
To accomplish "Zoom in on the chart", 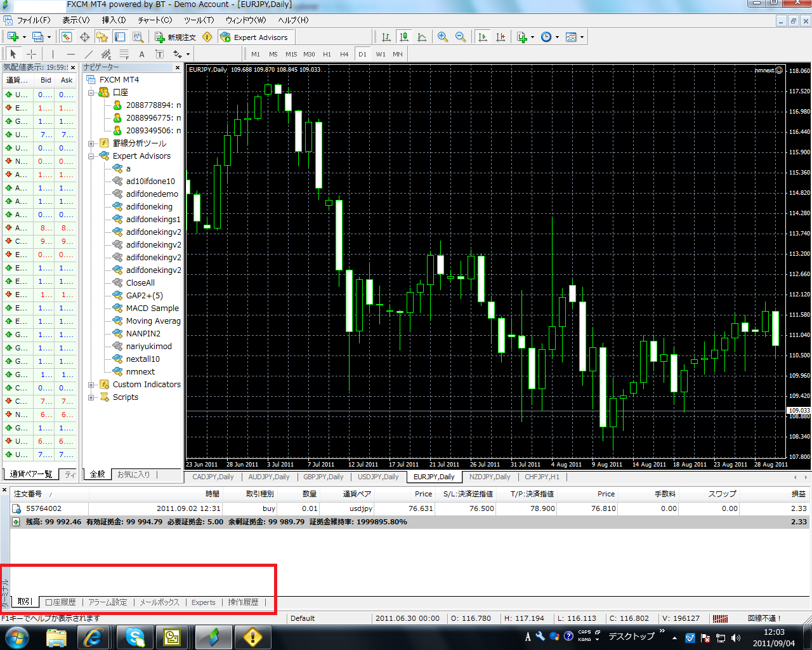I will click(x=442, y=36).
